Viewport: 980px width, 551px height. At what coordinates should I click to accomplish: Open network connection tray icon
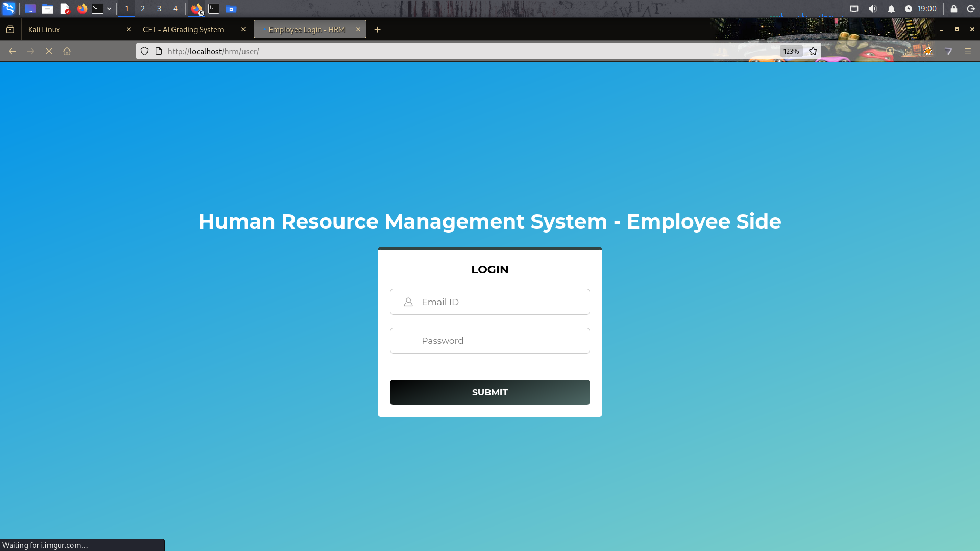(x=854, y=9)
